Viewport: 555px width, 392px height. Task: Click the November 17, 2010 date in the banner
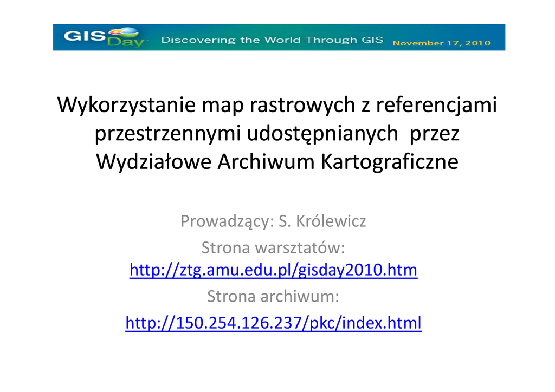[441, 43]
